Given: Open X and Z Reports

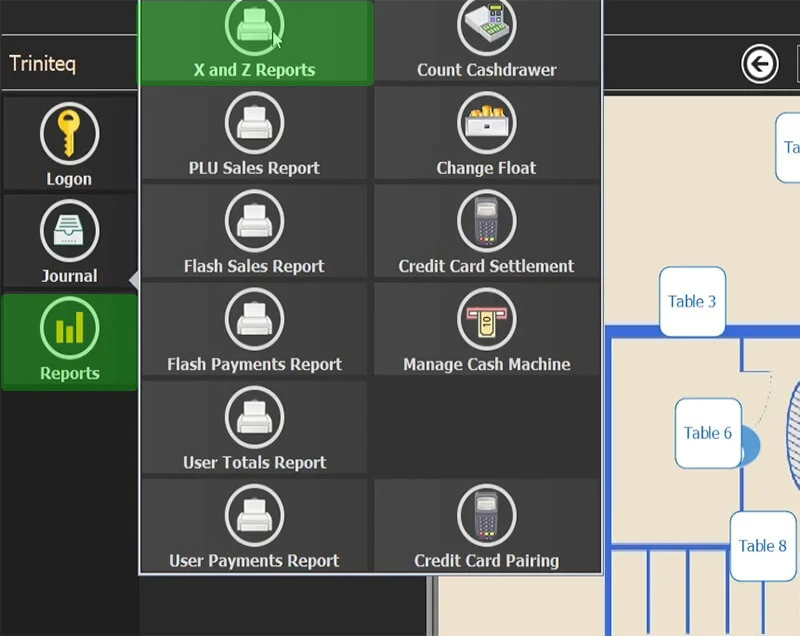Looking at the screenshot, I should click(256, 42).
